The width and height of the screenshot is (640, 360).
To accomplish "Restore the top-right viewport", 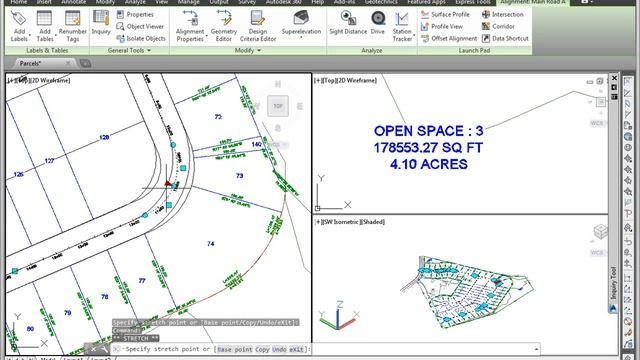I will point(600,81).
